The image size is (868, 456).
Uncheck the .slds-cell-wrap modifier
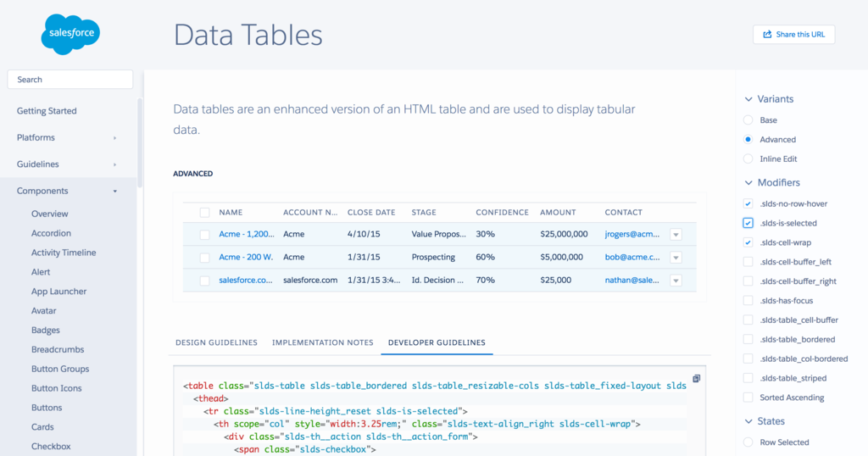pyautogui.click(x=748, y=242)
